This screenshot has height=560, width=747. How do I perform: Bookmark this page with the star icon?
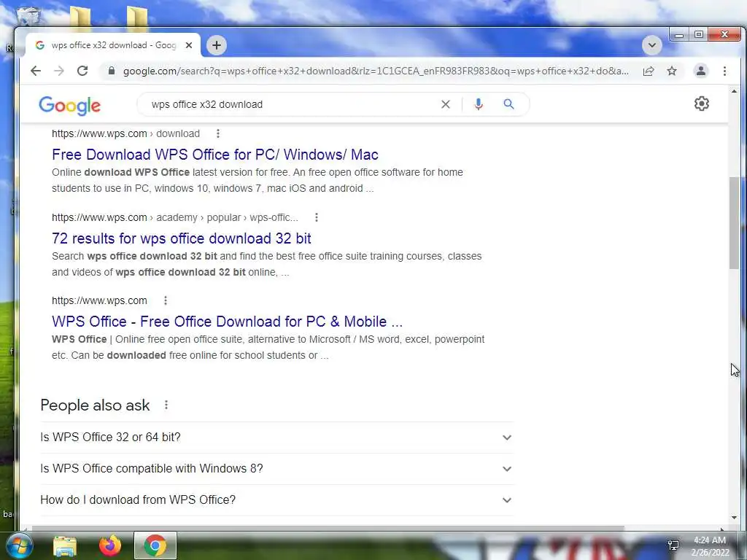coord(672,71)
